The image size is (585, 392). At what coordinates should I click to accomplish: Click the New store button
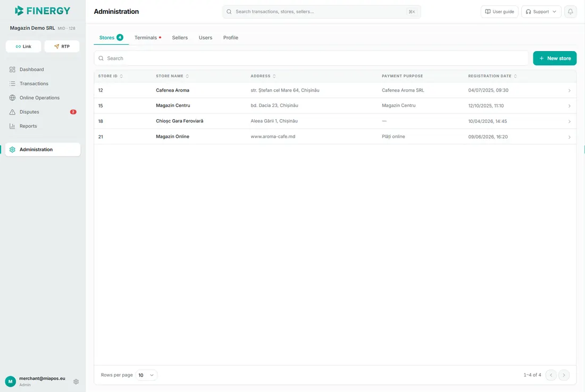554,58
